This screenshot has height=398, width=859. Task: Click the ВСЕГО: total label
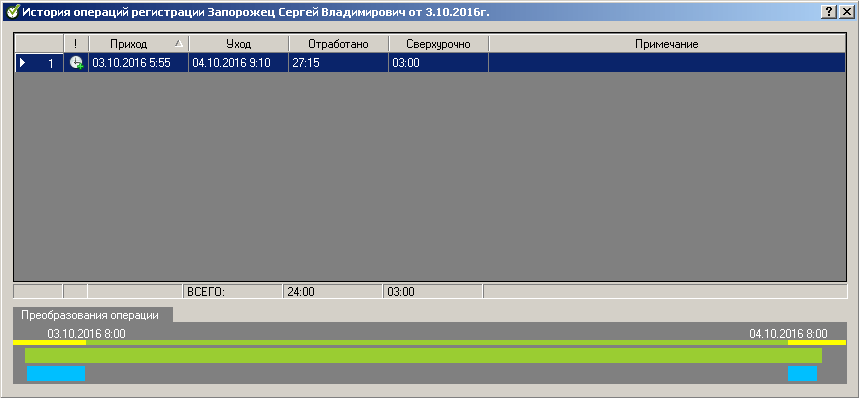206,292
